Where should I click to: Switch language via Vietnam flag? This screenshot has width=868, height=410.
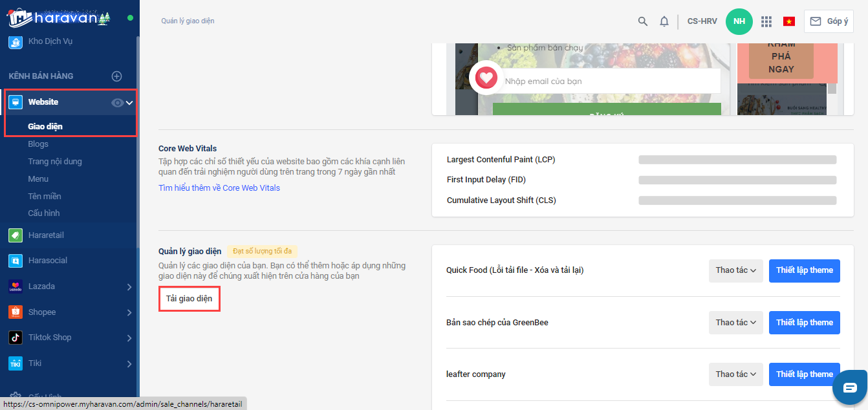[789, 21]
